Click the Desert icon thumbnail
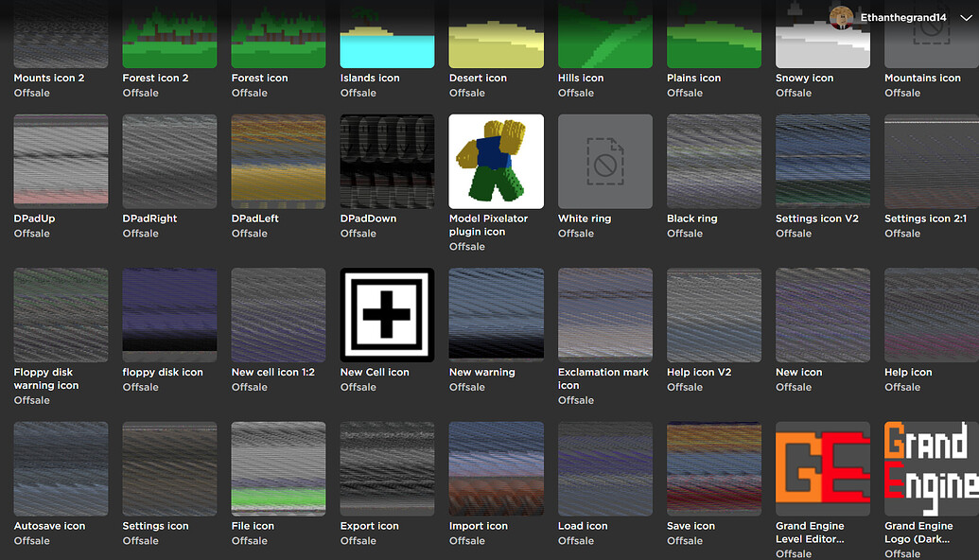 pyautogui.click(x=496, y=33)
